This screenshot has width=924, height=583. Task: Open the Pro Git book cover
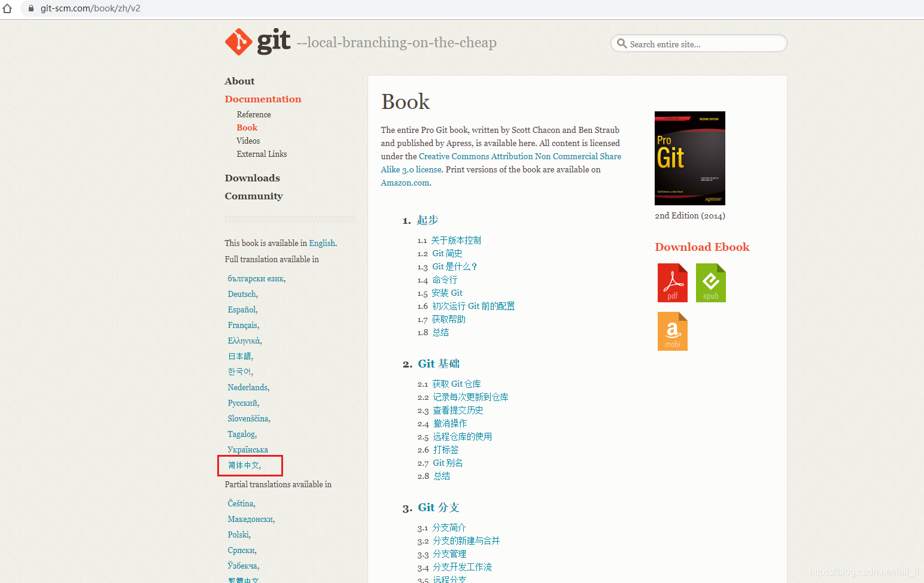690,158
